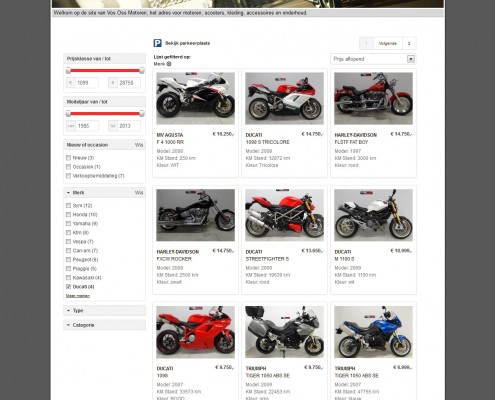Click the blue parking P icon
495x400 pixels.
pyautogui.click(x=157, y=43)
